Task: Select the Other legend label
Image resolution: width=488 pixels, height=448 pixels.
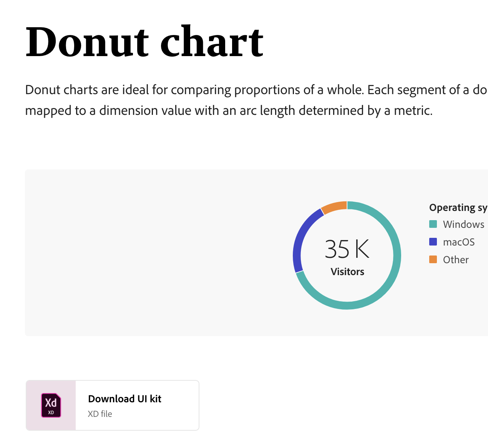Action: [x=456, y=260]
